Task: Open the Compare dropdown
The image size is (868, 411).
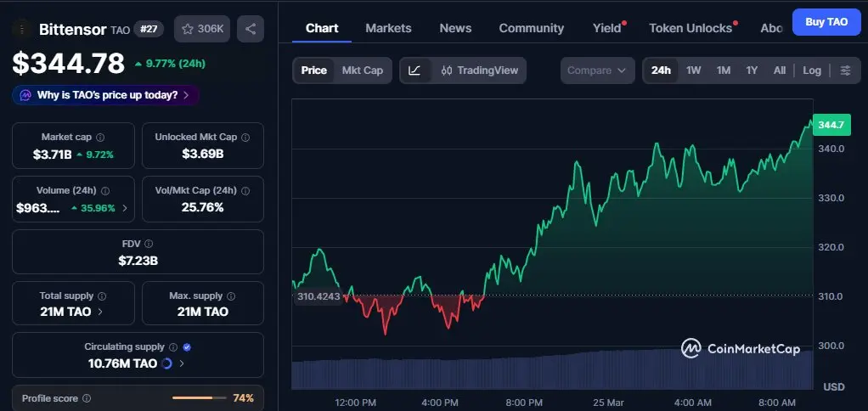Action: [x=597, y=70]
